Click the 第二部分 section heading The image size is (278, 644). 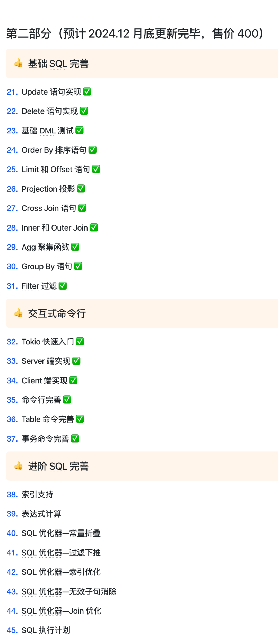click(x=135, y=33)
